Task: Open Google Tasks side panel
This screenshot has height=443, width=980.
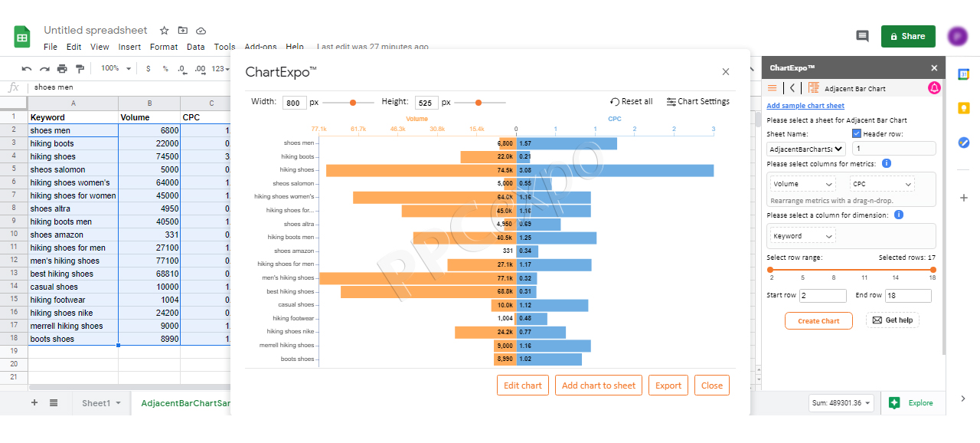Action: (964, 143)
